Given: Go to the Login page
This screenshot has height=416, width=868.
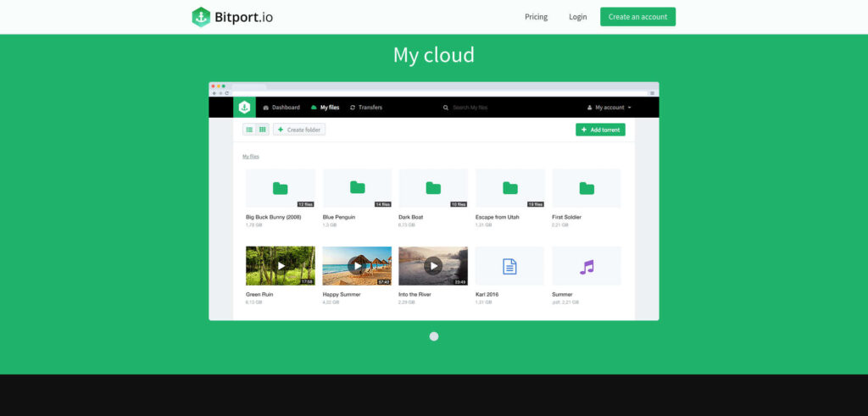Looking at the screenshot, I should point(577,17).
